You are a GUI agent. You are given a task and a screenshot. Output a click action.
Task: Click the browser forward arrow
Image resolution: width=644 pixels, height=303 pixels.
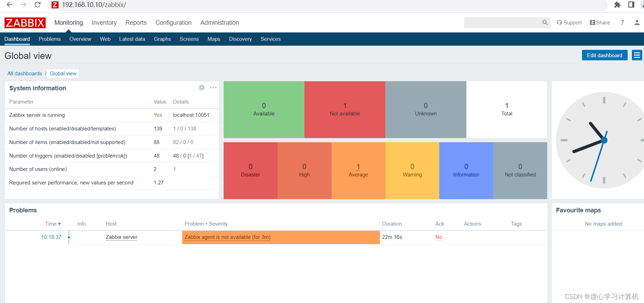23,5
